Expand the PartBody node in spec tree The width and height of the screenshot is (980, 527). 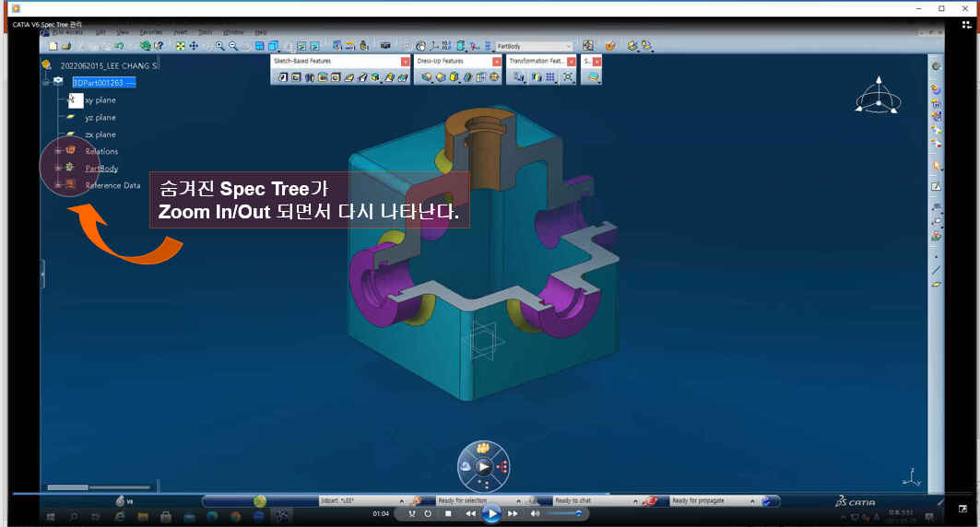[58, 169]
